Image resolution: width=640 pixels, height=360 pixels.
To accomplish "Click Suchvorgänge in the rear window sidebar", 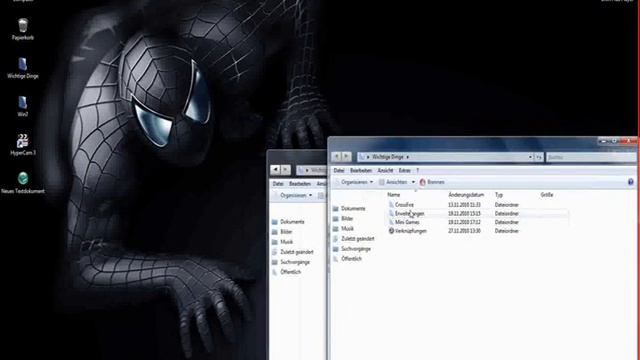I will [291, 262].
